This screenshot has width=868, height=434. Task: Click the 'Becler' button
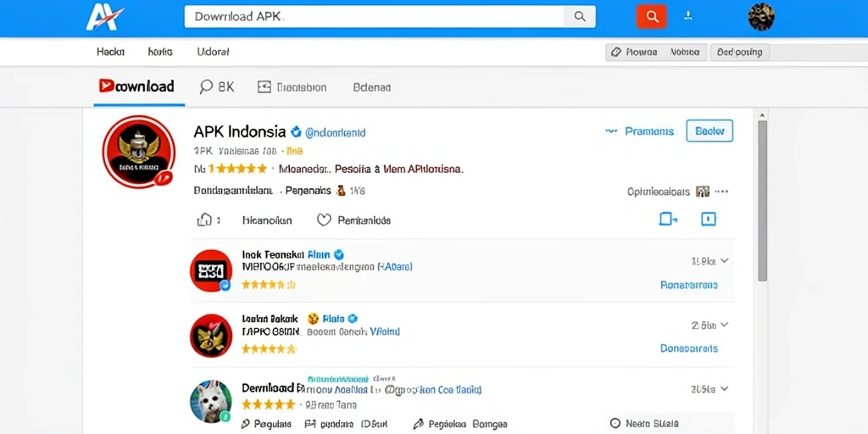[x=709, y=131]
